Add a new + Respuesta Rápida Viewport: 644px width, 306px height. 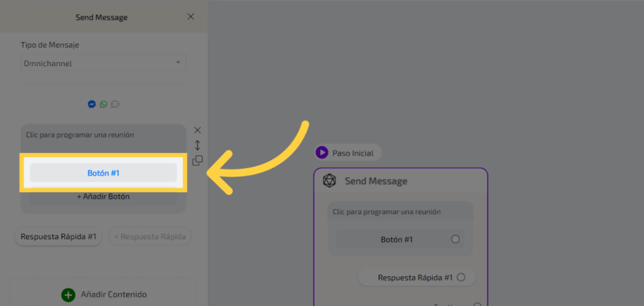(150, 237)
